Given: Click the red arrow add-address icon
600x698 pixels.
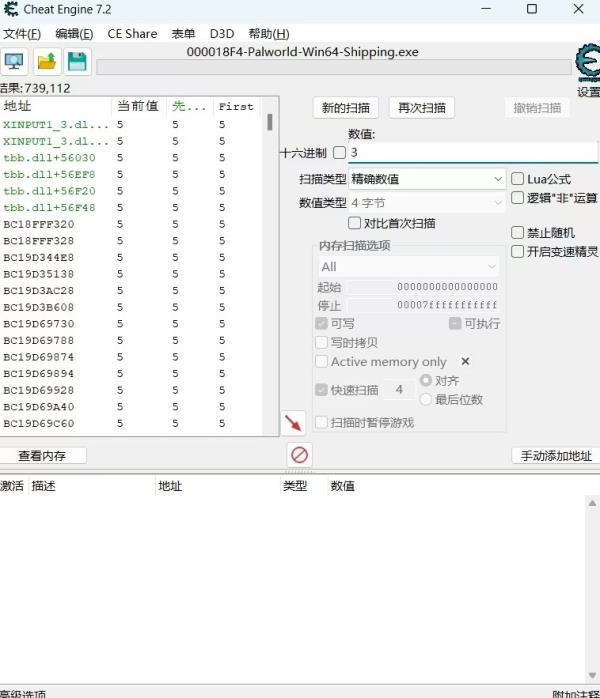Looking at the screenshot, I should click(293, 423).
